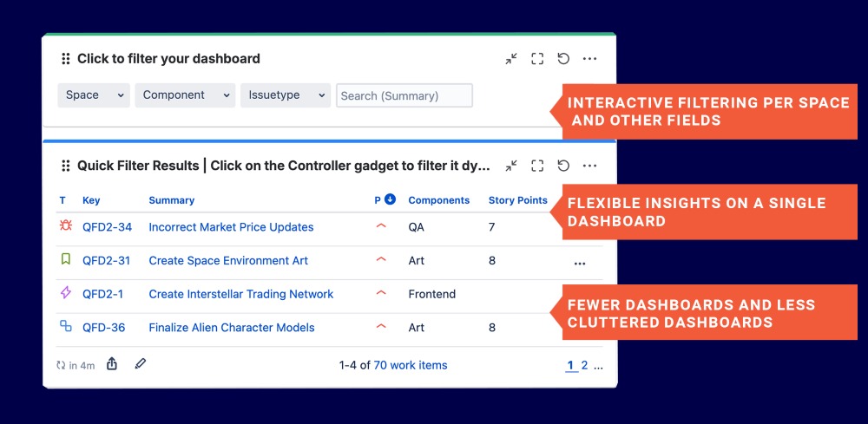Open more options for Quick Filter Results gadget
The width and height of the screenshot is (868, 424).
click(589, 166)
